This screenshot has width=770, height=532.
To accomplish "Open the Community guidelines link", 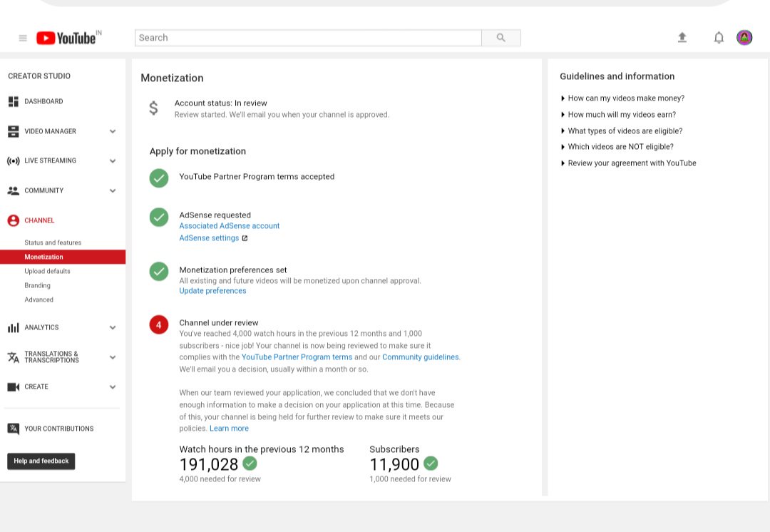I will tap(421, 357).
